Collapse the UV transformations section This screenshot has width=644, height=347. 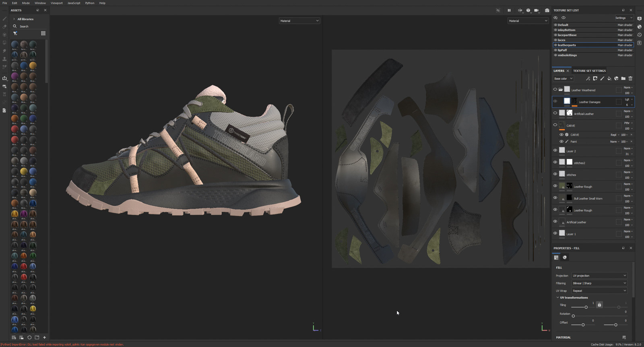[557, 297]
